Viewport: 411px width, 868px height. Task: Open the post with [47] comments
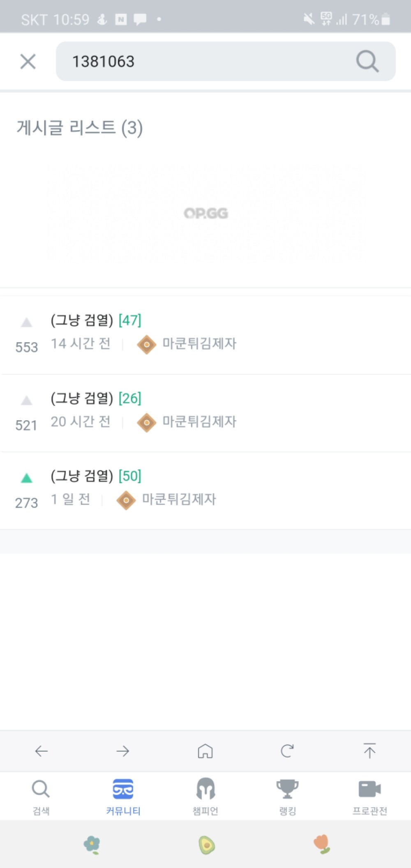(x=96, y=320)
